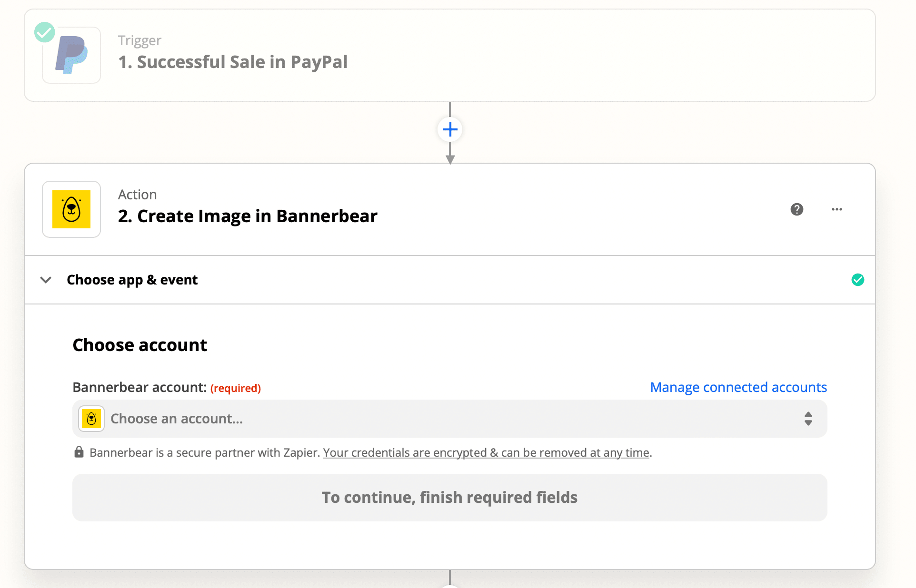The image size is (916, 588).
Task: Click the Action label text
Action: pos(137,195)
